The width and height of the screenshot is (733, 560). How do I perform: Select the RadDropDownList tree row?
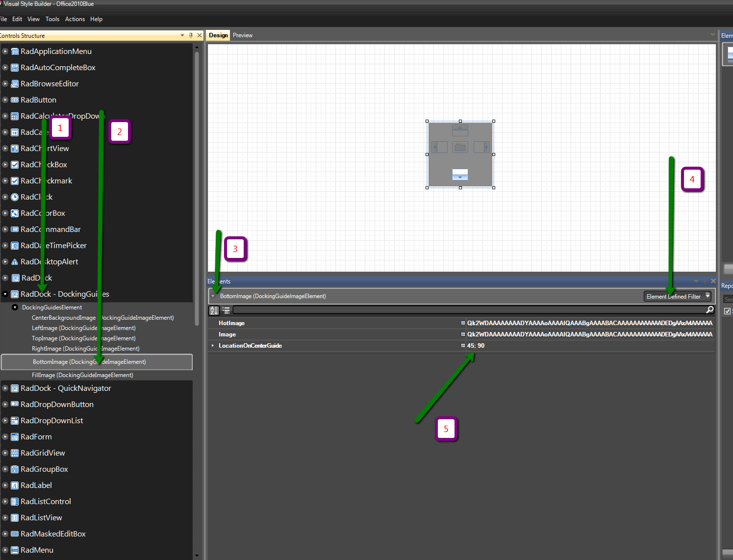click(97, 421)
